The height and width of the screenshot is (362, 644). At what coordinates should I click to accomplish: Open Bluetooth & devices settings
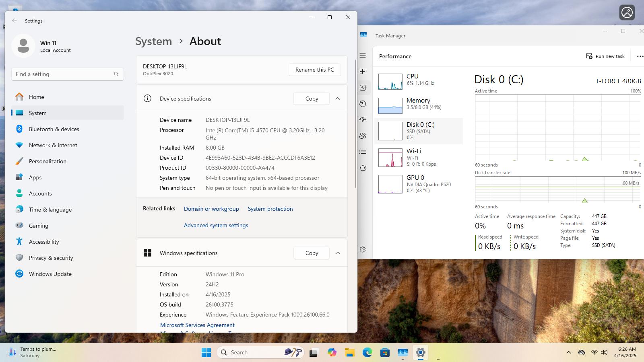pos(67,129)
